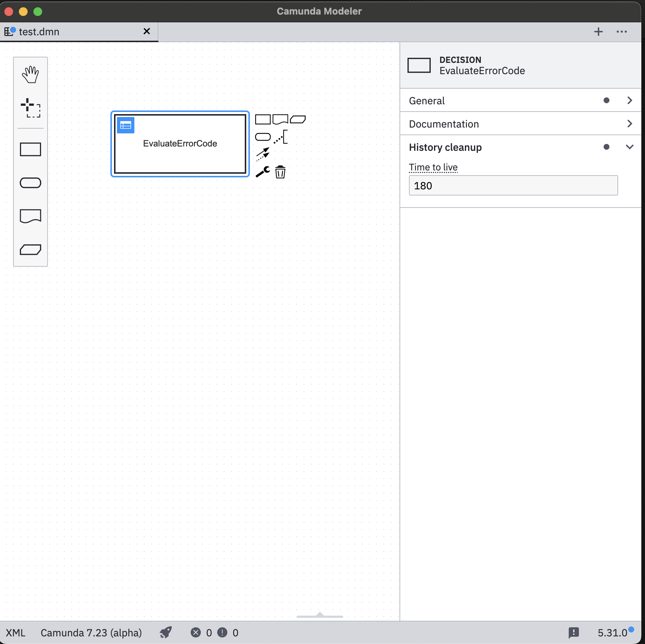This screenshot has width=645, height=644.
Task: Select the EvaluateErrorCode decision on canvas
Action: (180, 144)
